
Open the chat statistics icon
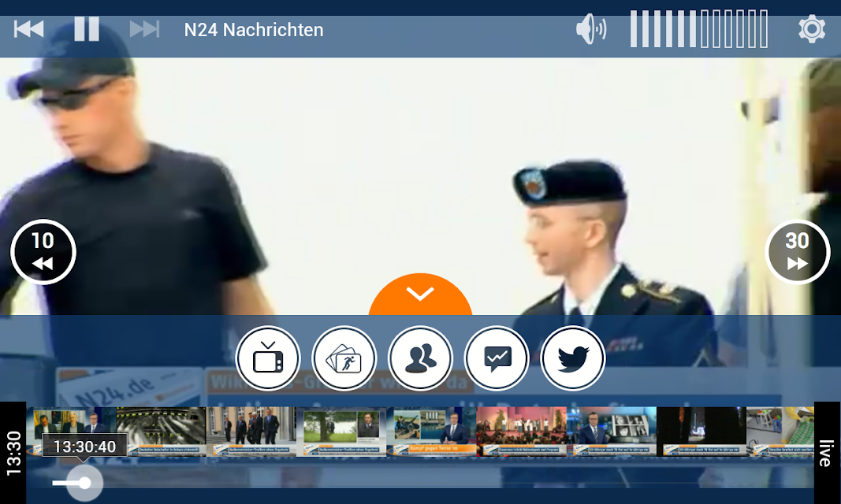click(x=497, y=358)
